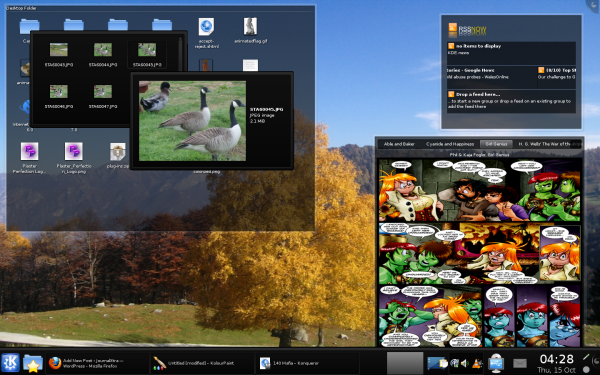Open the KDE Kickoff application launcher
The width and height of the screenshot is (600, 375).
pyautogui.click(x=10, y=362)
